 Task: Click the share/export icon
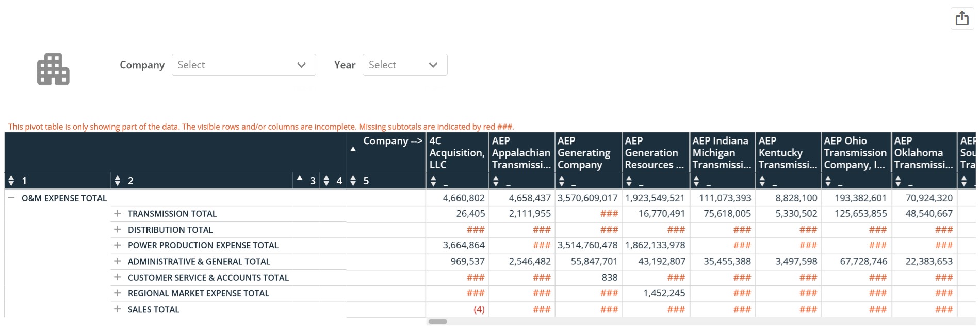962,19
